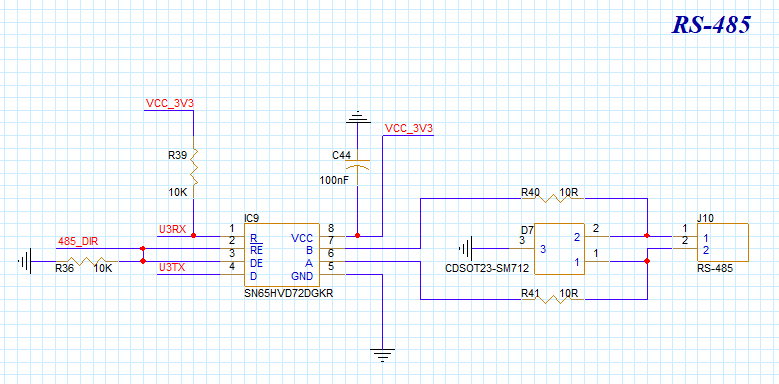Click the DE pin name inside IC9
The width and height of the screenshot is (779, 384).
(256, 263)
